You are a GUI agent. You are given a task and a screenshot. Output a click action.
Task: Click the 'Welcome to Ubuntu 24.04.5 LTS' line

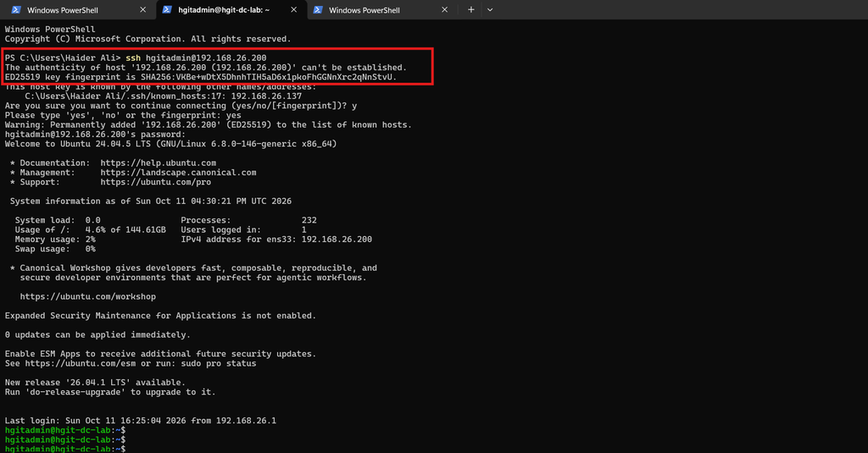pos(170,144)
